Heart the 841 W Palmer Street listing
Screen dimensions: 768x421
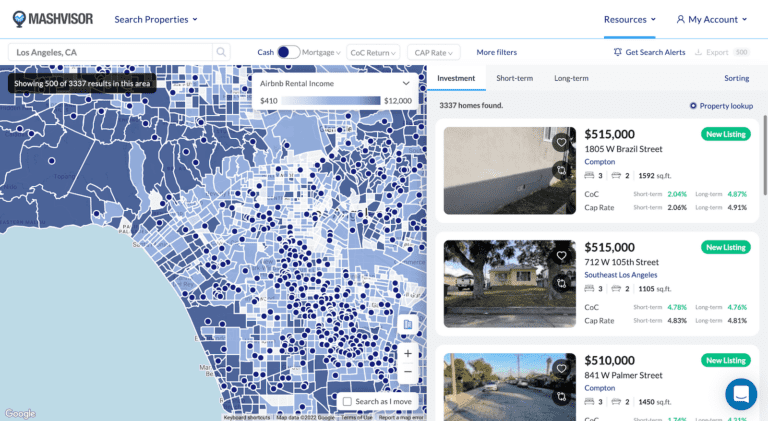click(x=562, y=369)
